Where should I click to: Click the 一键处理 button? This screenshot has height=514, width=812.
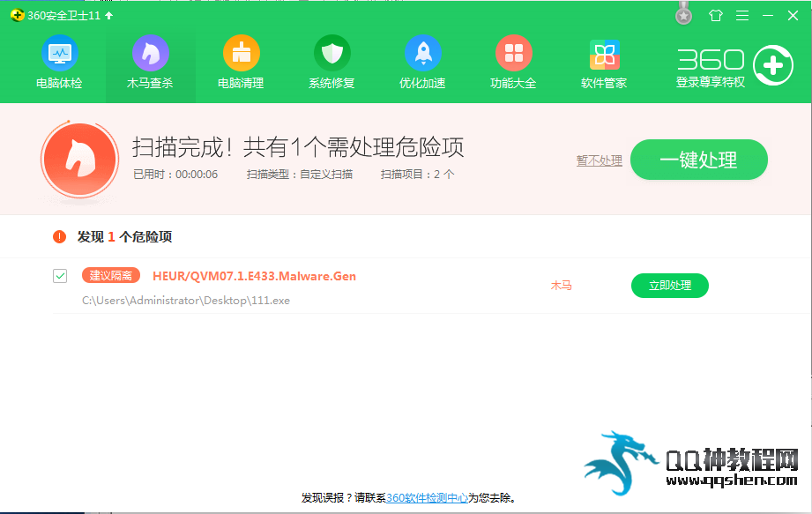698,160
